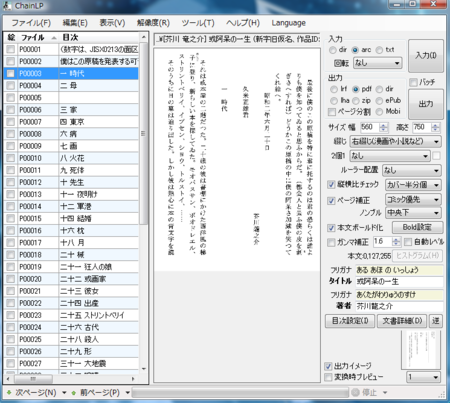Click the grey stop (停止) icon
The image size is (450, 403).
[x=356, y=392]
